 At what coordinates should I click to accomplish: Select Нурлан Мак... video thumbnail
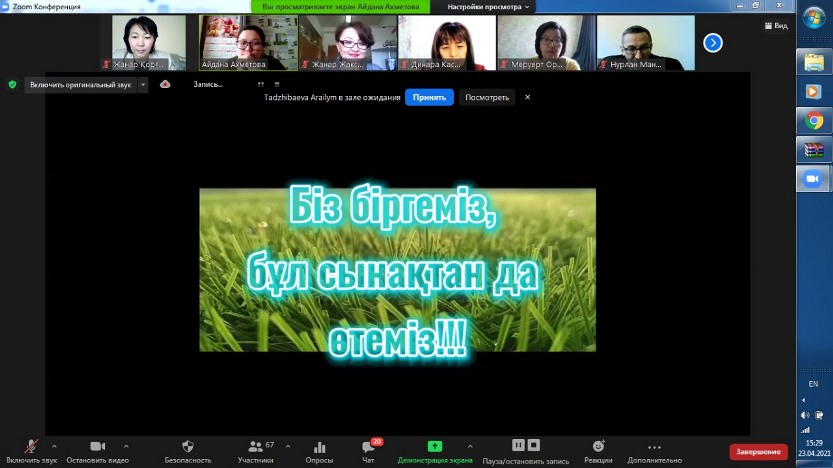pos(645,42)
